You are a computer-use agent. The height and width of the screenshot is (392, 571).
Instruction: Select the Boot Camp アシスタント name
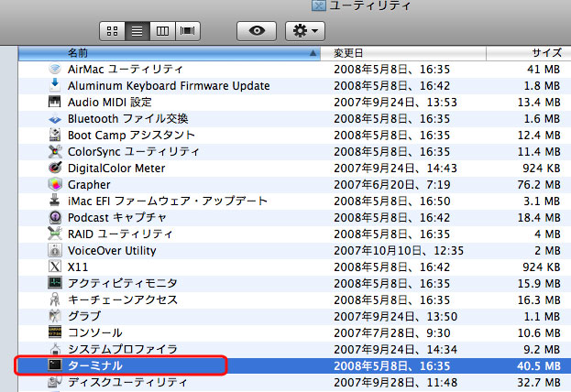131,135
